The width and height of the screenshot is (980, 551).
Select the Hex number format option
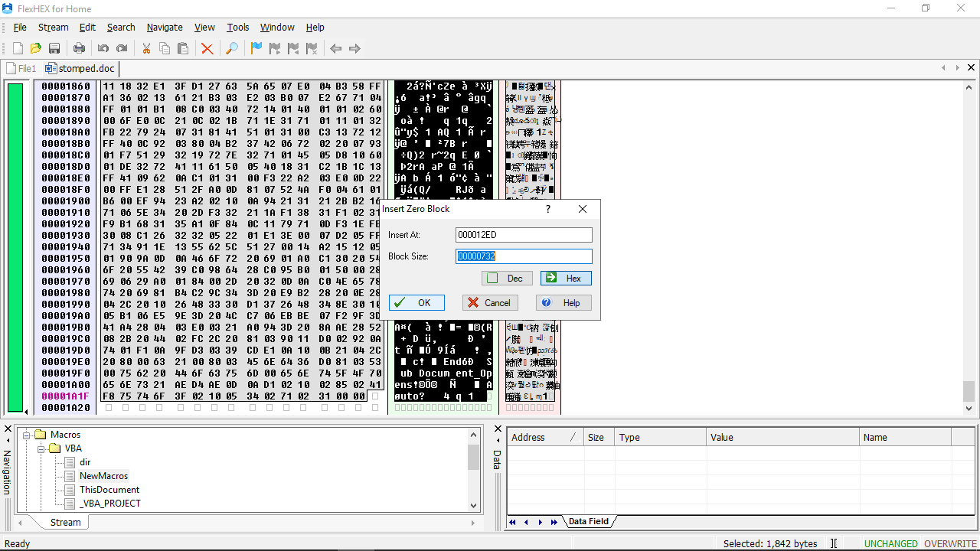pyautogui.click(x=565, y=279)
